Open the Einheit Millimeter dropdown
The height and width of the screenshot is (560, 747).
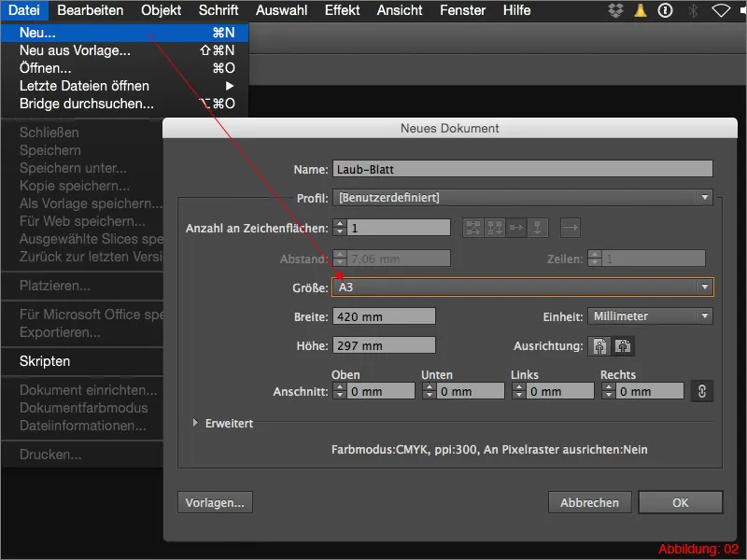coord(650,316)
